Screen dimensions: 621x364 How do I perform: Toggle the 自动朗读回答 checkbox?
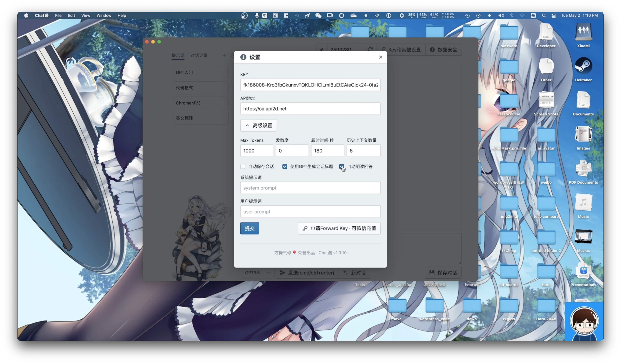(x=341, y=167)
